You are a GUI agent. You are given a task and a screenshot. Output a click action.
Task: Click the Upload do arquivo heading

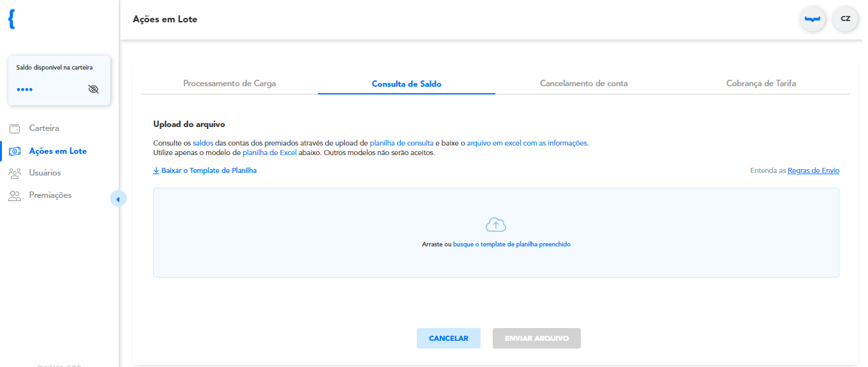(x=189, y=124)
